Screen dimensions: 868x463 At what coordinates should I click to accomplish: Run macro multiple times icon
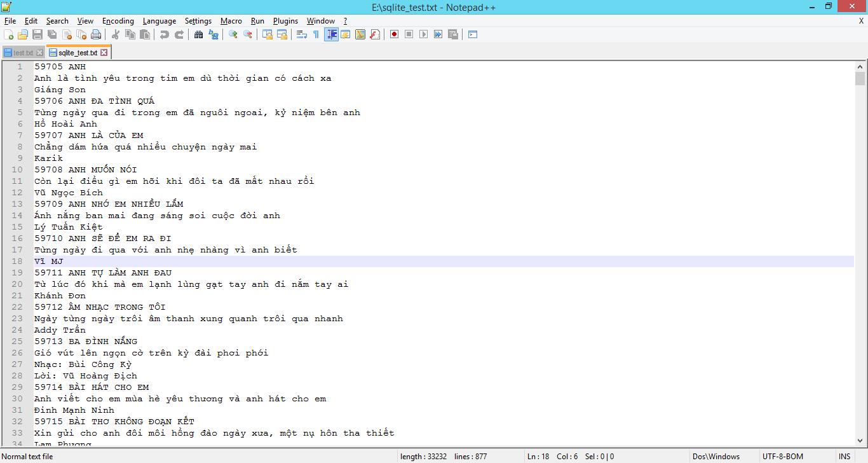coord(438,34)
